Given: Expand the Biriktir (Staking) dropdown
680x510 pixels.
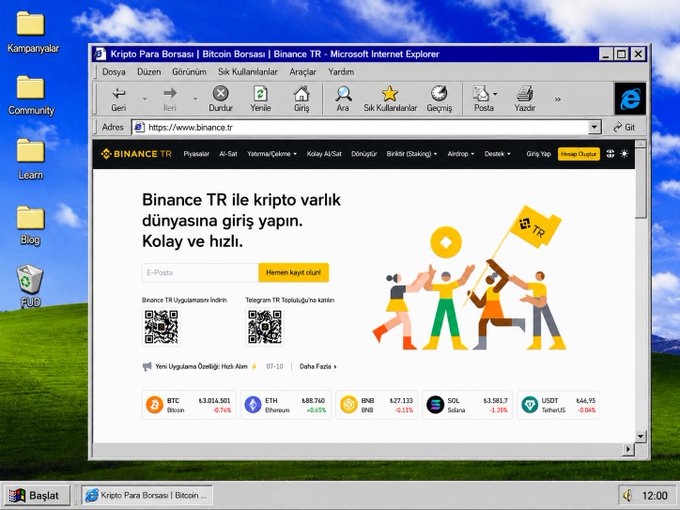Looking at the screenshot, I should point(412,154).
